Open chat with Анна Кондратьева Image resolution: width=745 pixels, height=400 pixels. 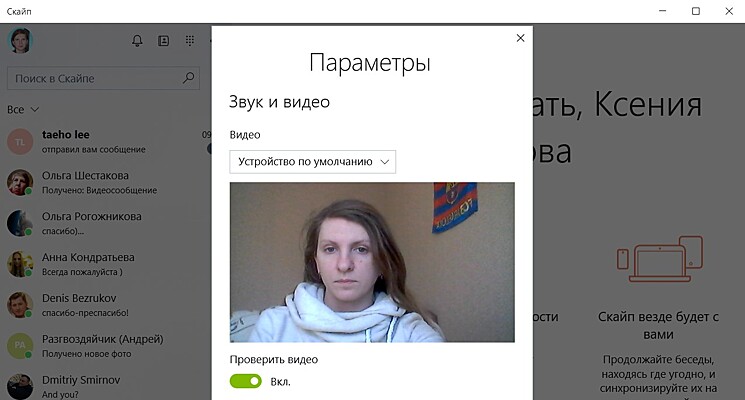click(100, 264)
